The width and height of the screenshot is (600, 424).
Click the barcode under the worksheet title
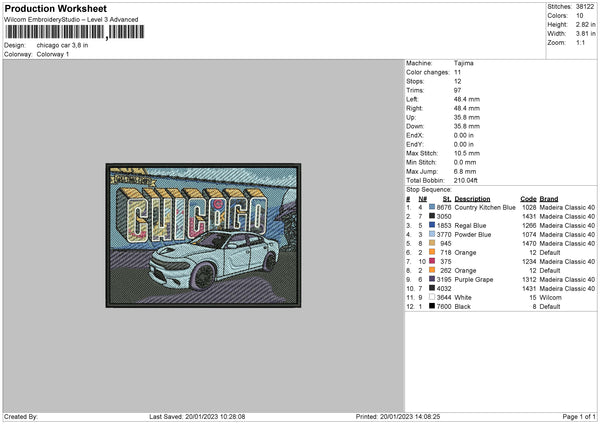pyautogui.click(x=75, y=32)
